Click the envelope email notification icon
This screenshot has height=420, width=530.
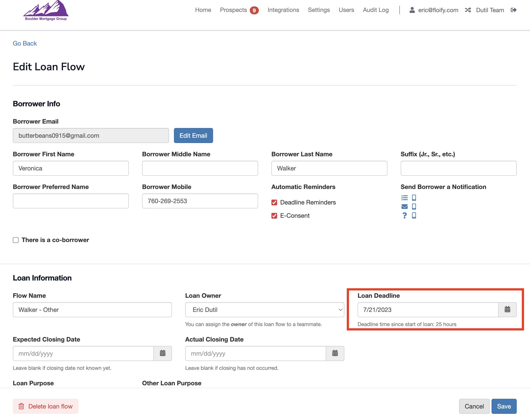[x=404, y=206]
